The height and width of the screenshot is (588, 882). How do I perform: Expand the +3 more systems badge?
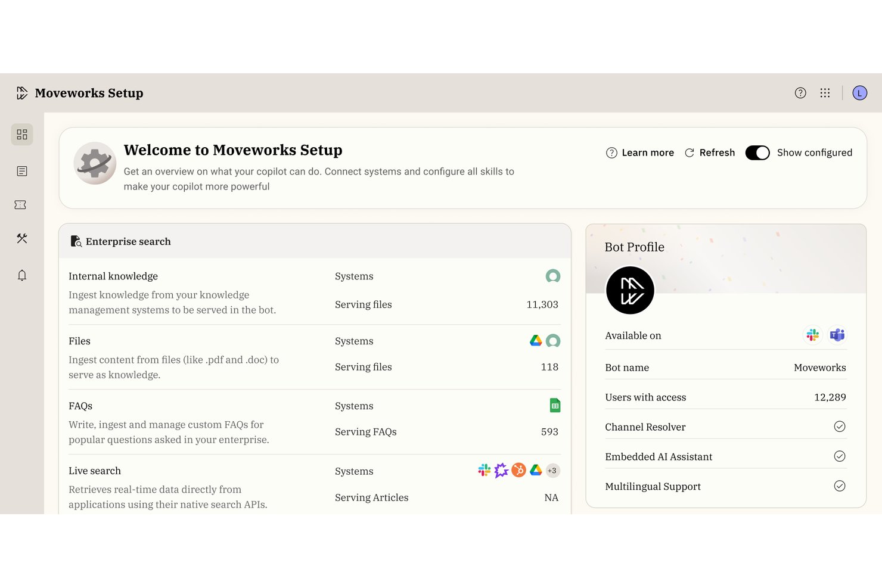[552, 471]
